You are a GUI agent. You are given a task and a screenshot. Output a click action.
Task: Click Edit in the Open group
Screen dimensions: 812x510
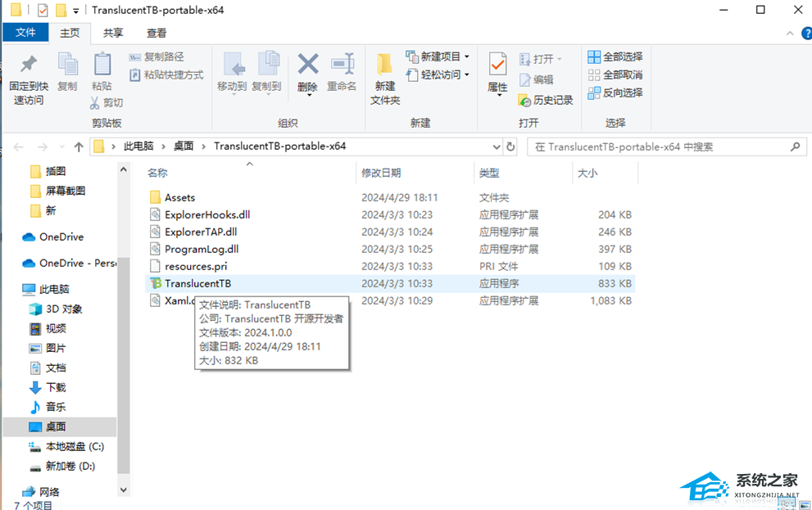[537, 79]
